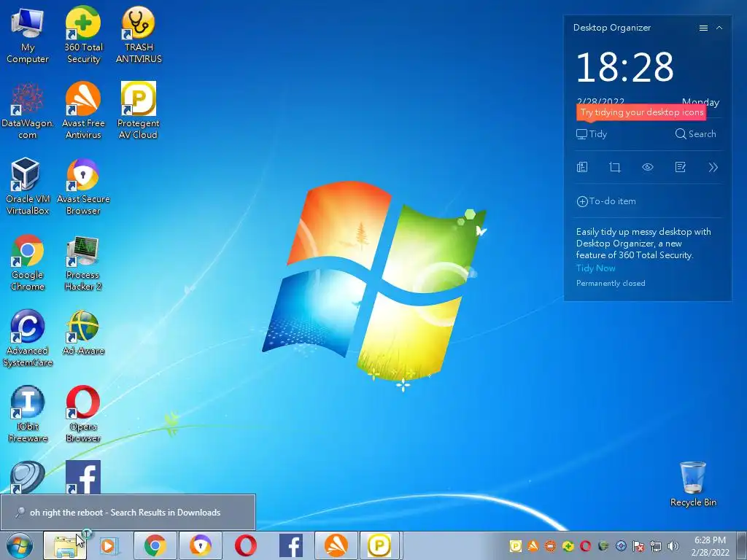Open Desktop Organizer hamburger menu
This screenshot has width=747, height=560.
pyautogui.click(x=703, y=28)
